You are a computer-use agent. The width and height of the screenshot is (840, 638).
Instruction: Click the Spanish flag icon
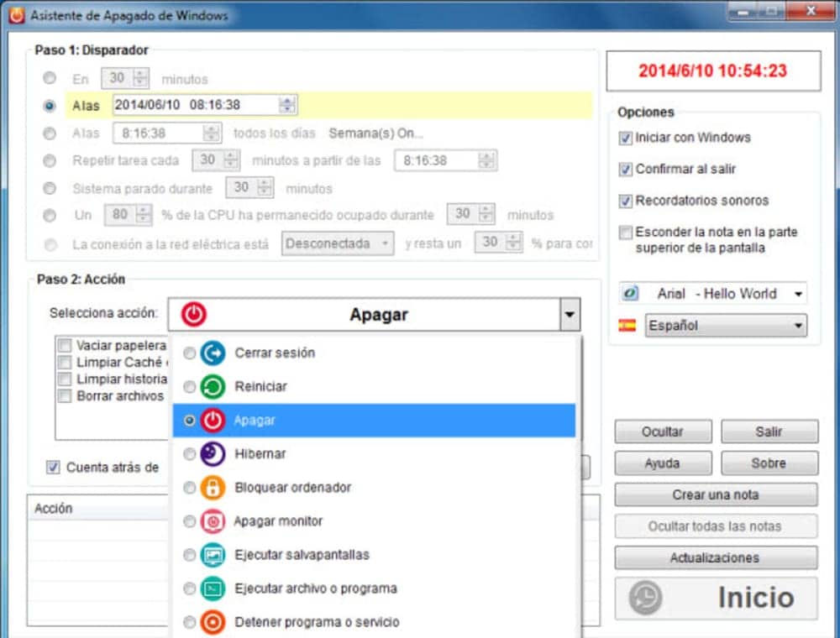[x=627, y=326]
